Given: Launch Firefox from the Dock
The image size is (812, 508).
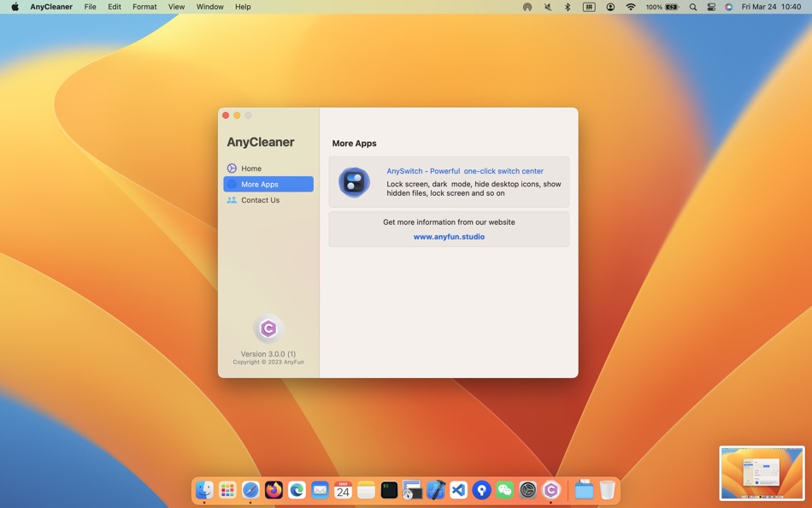Looking at the screenshot, I should pos(273,490).
